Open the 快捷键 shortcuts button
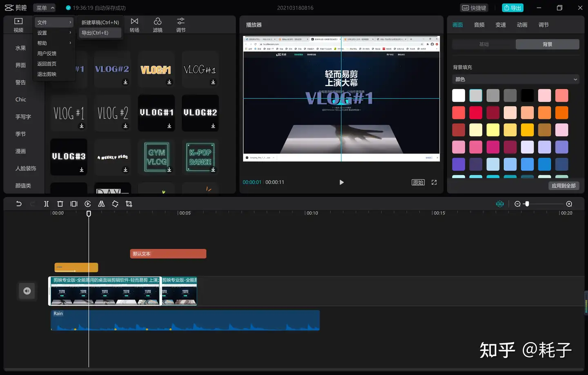 [474, 8]
